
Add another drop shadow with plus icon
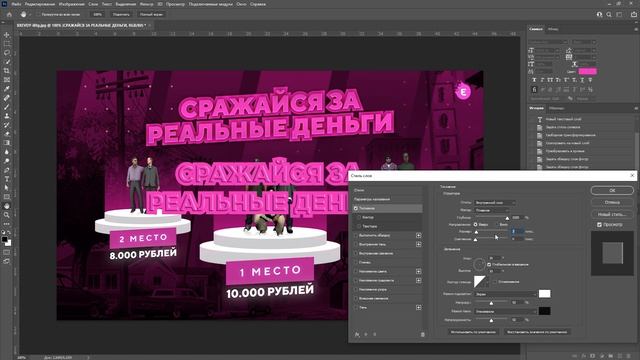[418, 307]
